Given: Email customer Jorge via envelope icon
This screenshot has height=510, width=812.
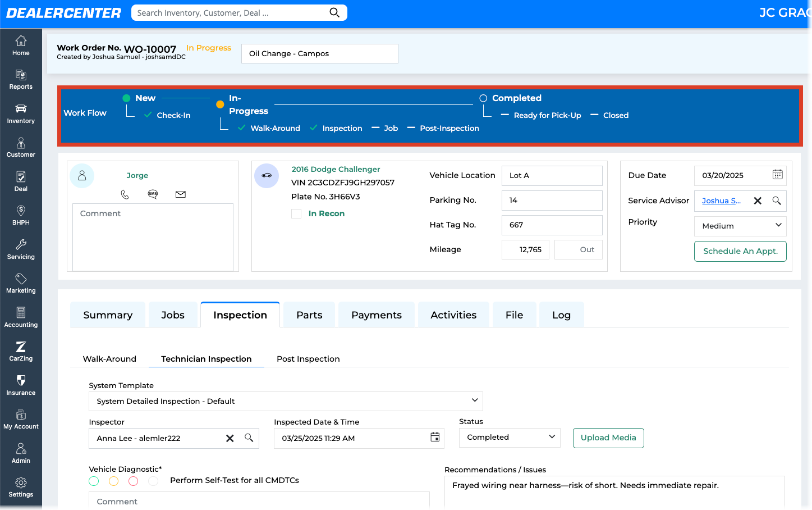Looking at the screenshot, I should click(181, 194).
